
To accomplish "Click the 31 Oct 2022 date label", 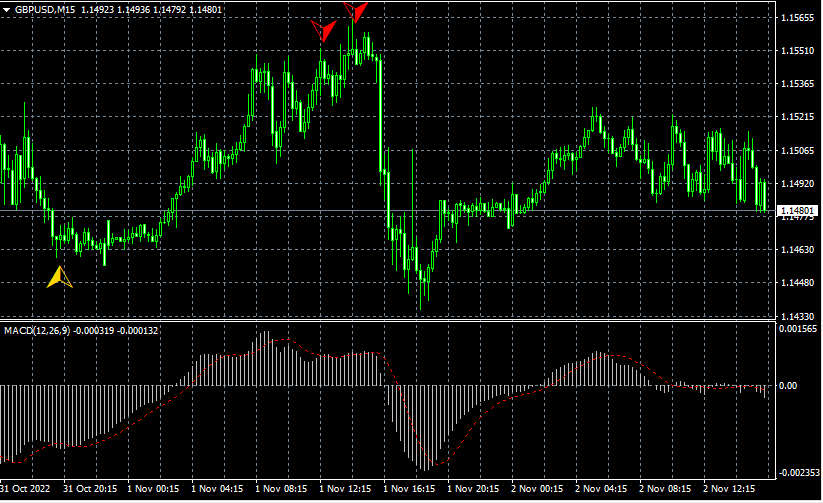I will pyautogui.click(x=25, y=489).
